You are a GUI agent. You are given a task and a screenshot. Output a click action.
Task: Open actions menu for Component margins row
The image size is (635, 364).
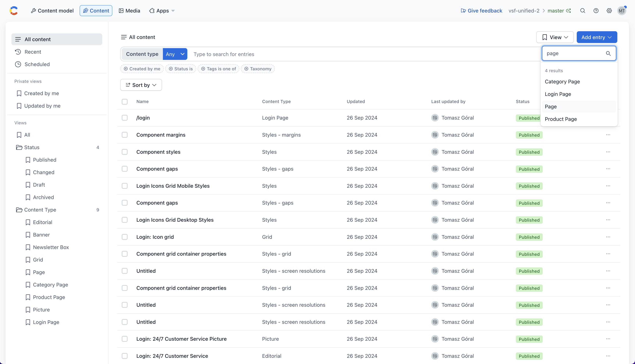pos(608,135)
